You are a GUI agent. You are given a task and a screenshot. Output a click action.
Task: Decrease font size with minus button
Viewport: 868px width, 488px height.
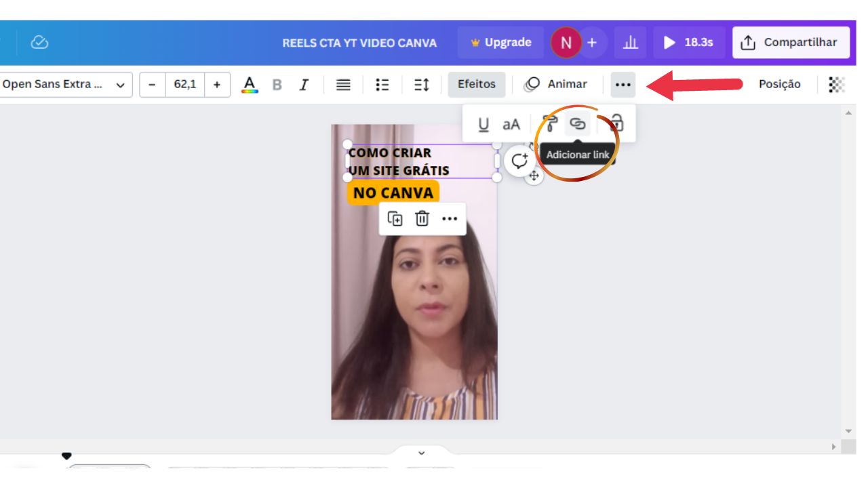point(152,85)
